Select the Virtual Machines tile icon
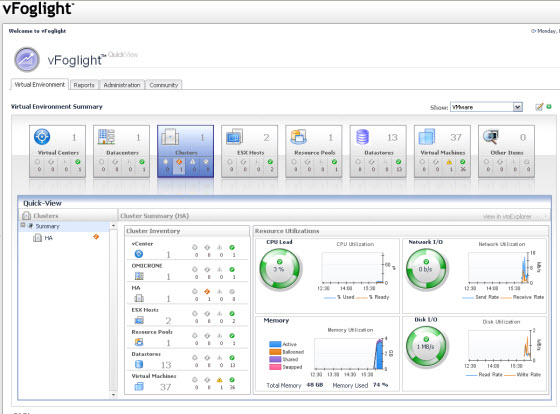 [x=427, y=136]
